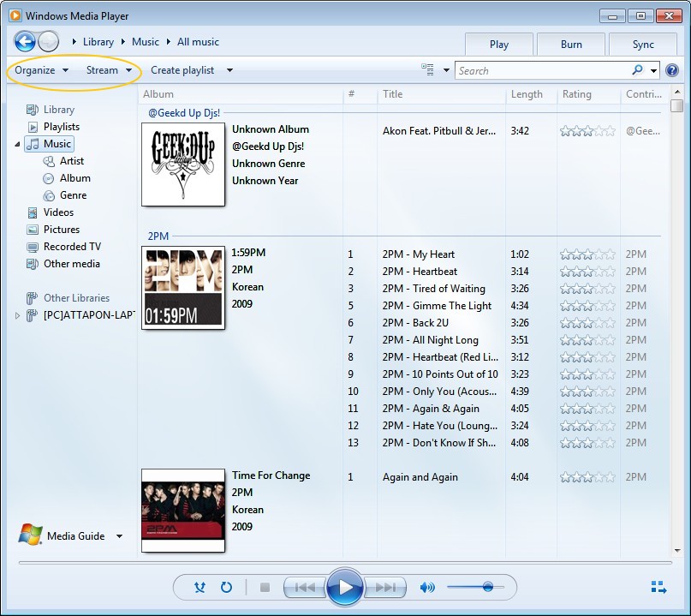Click the Next track button
The width and height of the screenshot is (691, 616).
point(385,588)
